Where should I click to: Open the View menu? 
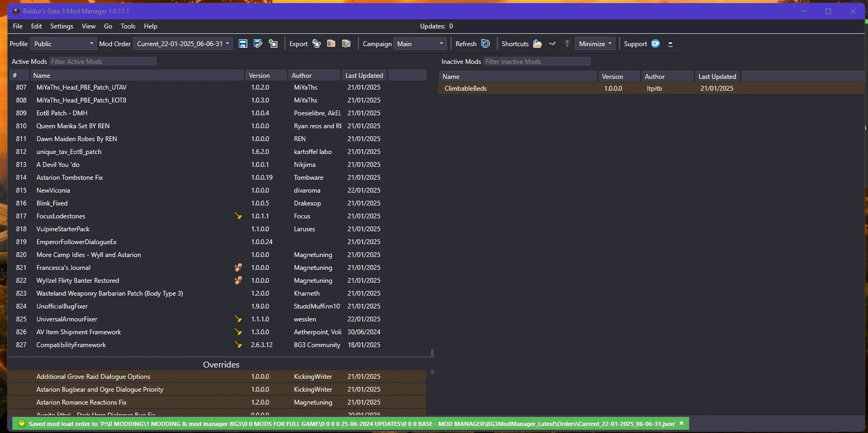click(x=89, y=26)
